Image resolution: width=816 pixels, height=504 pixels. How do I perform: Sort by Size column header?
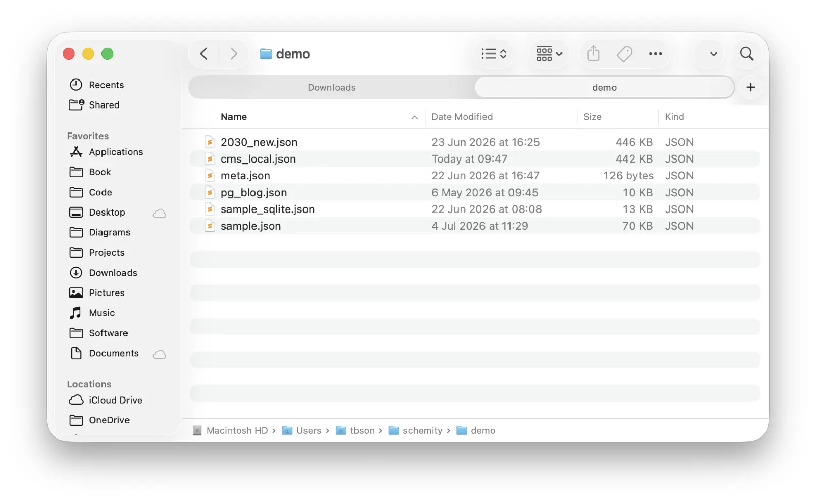click(x=592, y=117)
